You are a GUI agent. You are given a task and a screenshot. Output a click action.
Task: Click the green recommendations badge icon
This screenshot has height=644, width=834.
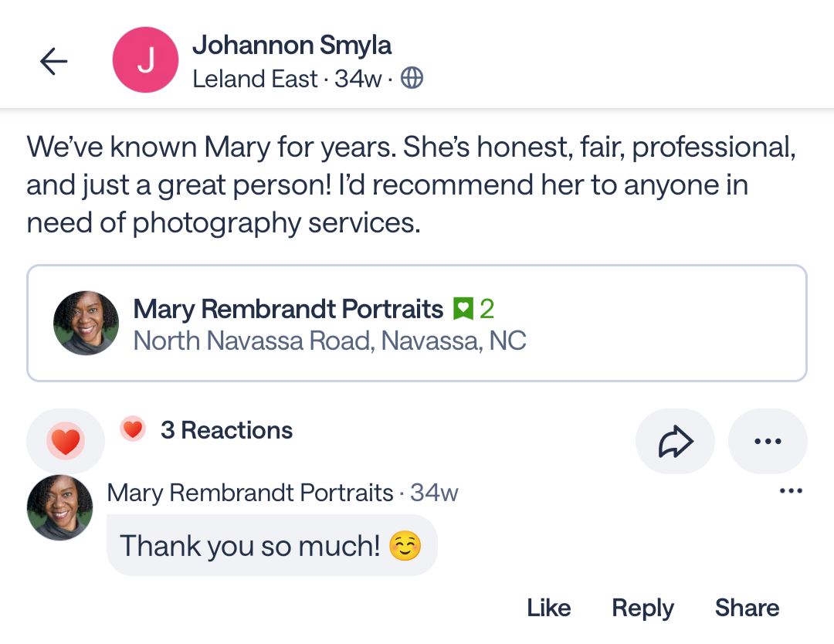point(463,310)
